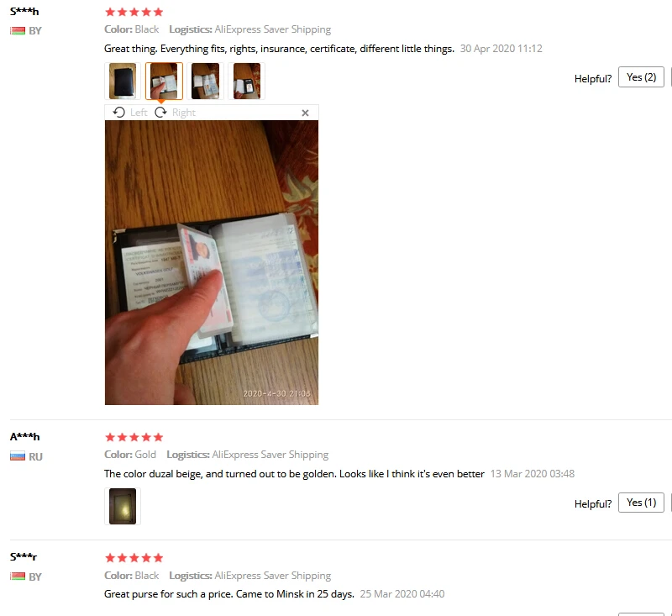Click the rotate Right icon
Image resolution: width=672 pixels, height=616 pixels.
pos(160,113)
